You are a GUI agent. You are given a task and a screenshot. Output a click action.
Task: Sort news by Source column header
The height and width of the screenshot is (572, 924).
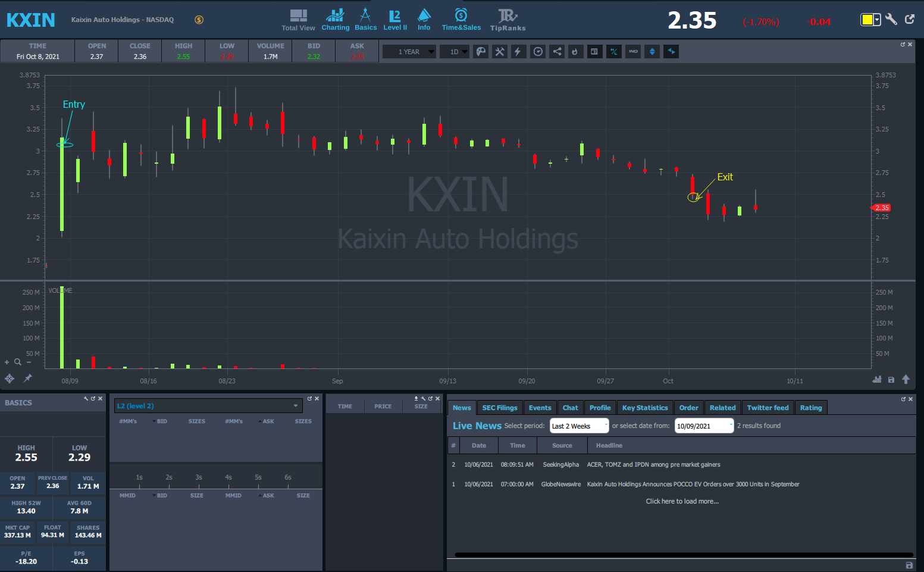coord(562,445)
